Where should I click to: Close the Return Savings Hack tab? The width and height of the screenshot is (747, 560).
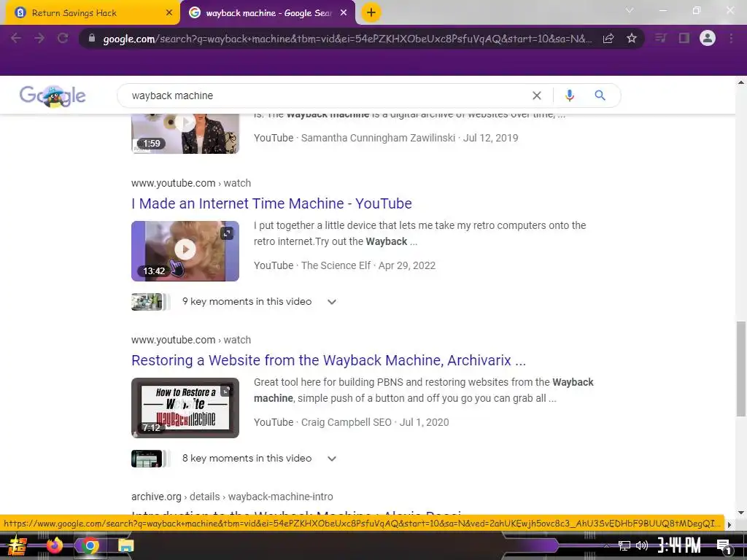169,13
